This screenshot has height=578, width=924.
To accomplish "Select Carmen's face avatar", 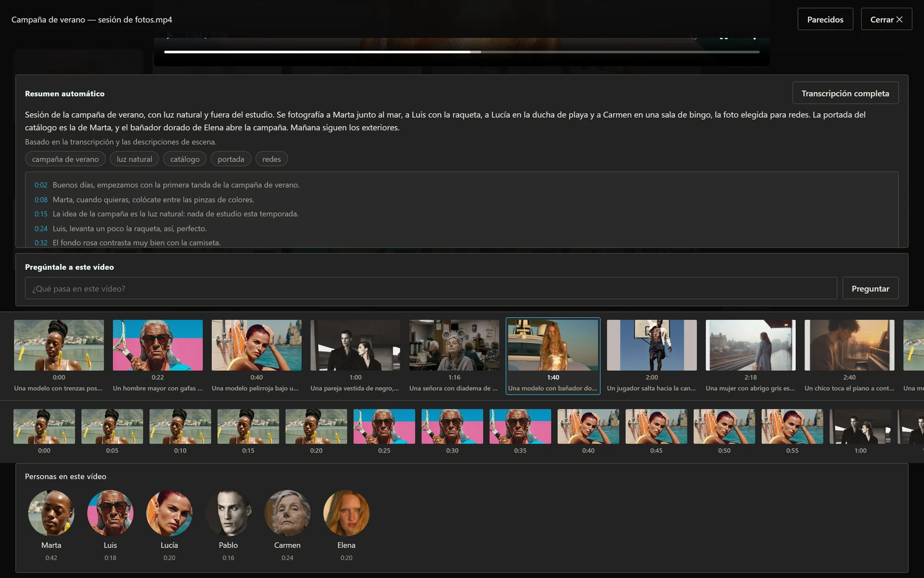I will [287, 513].
